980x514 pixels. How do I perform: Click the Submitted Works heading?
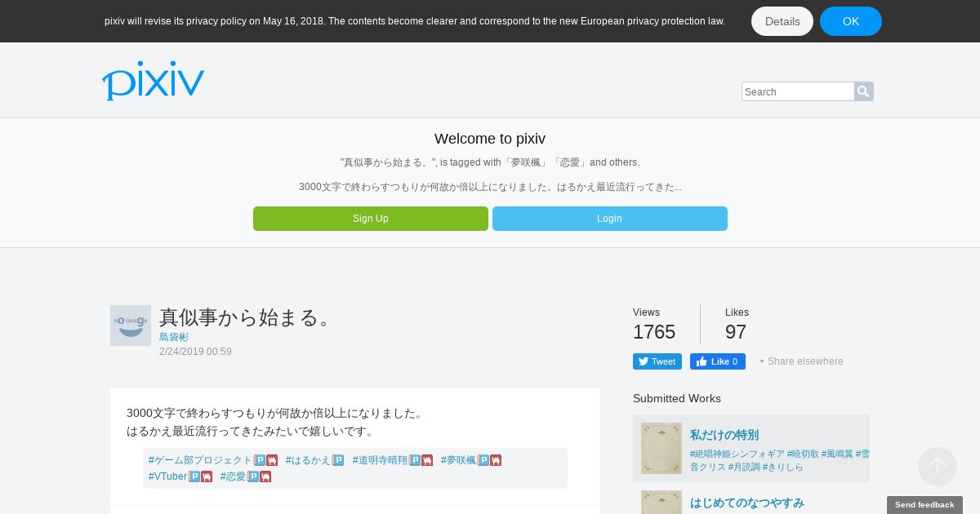coord(677,398)
